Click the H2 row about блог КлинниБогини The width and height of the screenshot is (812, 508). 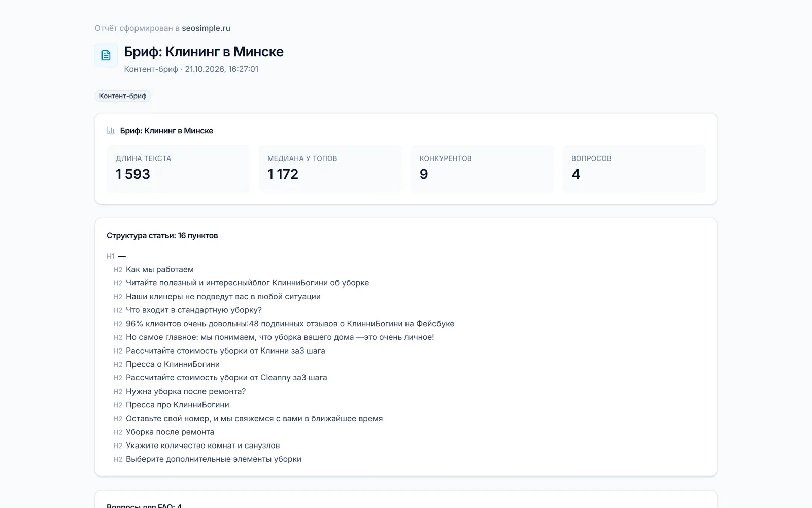(241, 283)
